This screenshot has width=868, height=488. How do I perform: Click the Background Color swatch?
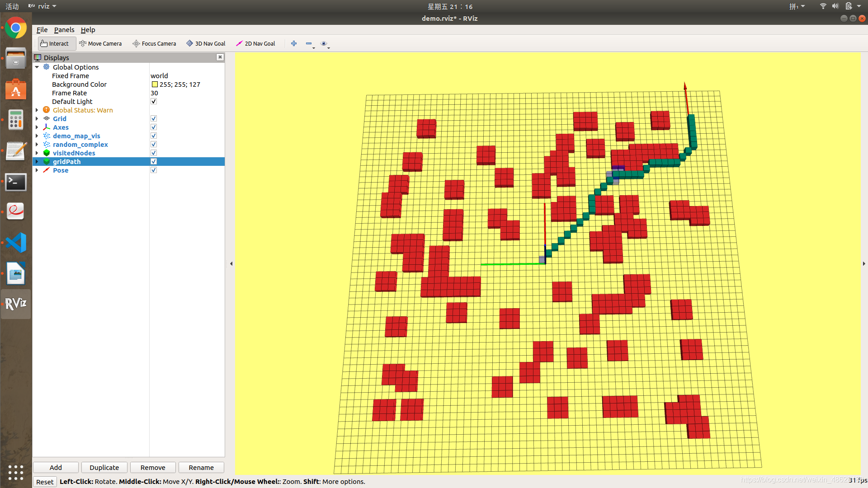[x=155, y=84]
